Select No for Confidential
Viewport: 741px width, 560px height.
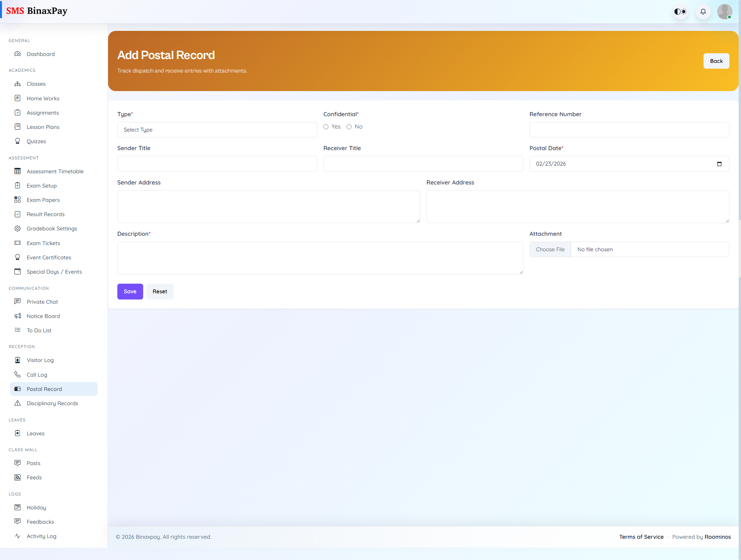[349, 127]
